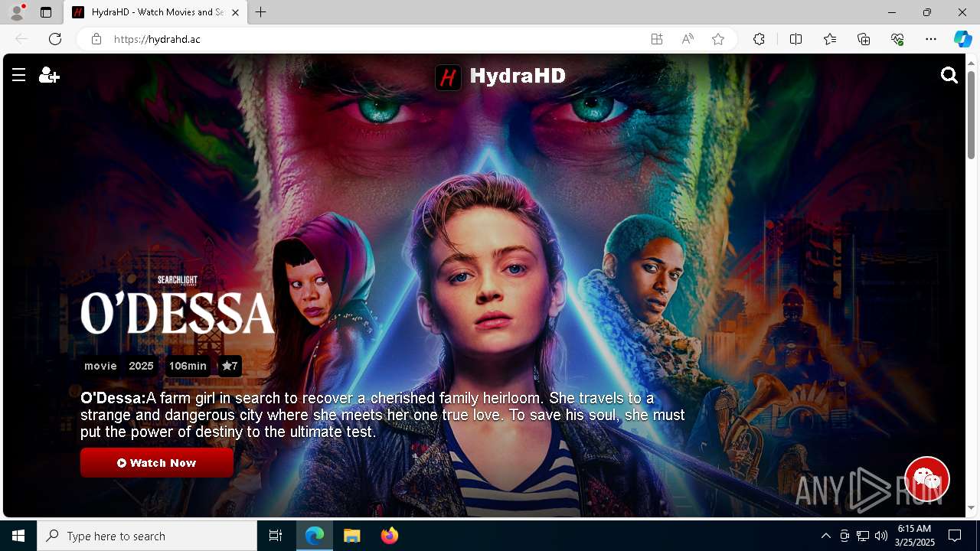Start Read aloud from address bar
This screenshot has width=980, height=551.
click(x=688, y=39)
